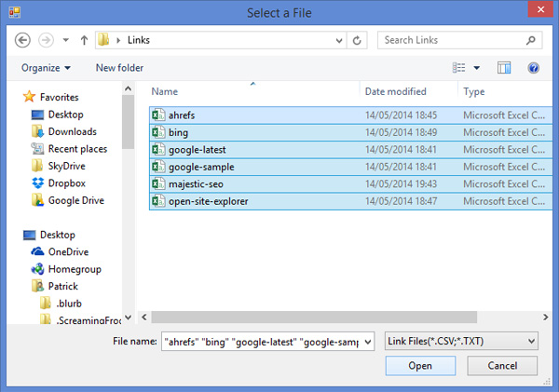Open Desktop under Favorites
Screen dimensions: 559x392
pyautogui.click(x=57, y=115)
